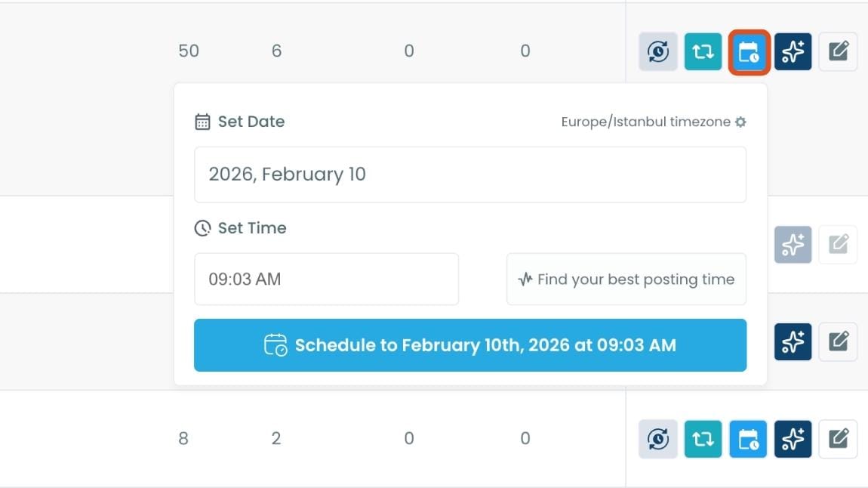868x488 pixels.
Task: Click the auto-repost refresh icon in the top row
Action: [657, 51]
